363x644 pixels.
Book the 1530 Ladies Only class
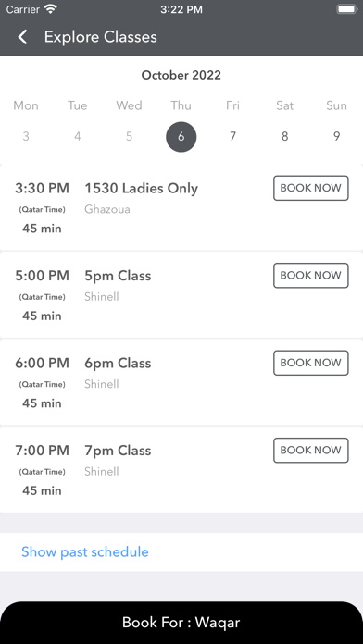coord(311,188)
